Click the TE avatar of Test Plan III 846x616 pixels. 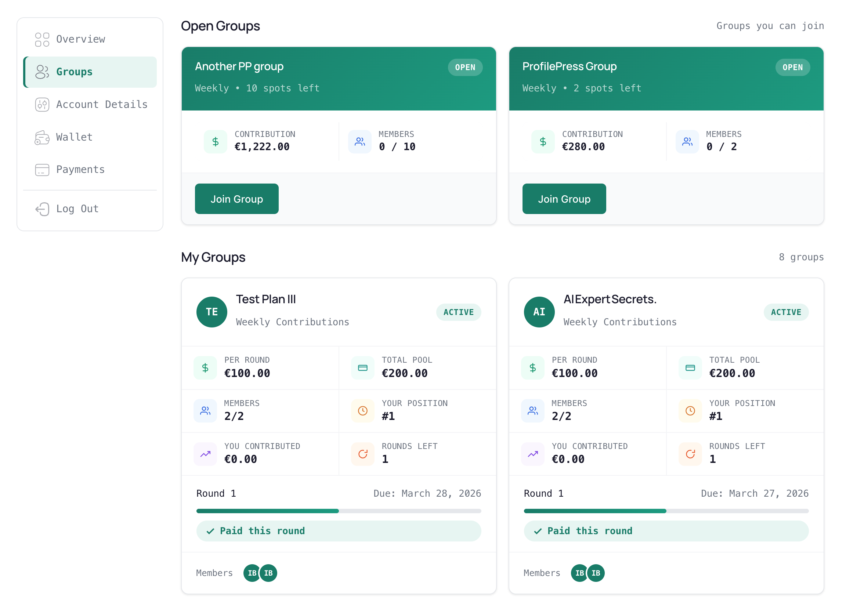(x=212, y=312)
